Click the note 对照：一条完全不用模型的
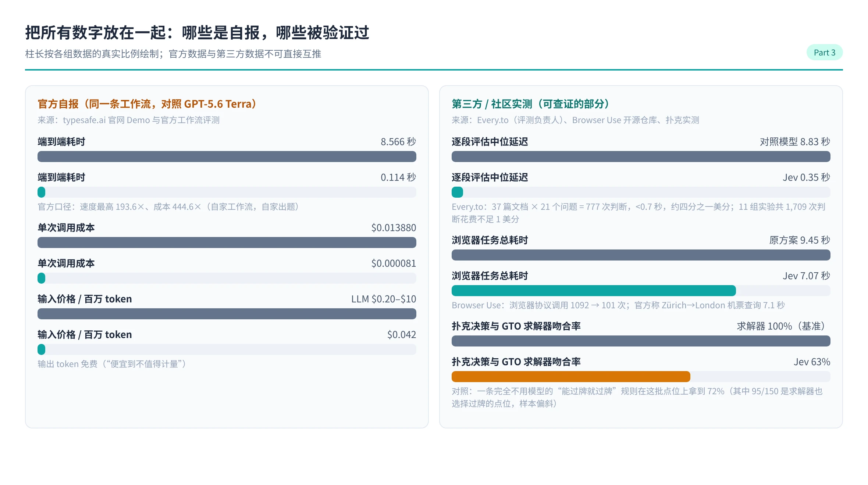 click(x=637, y=398)
